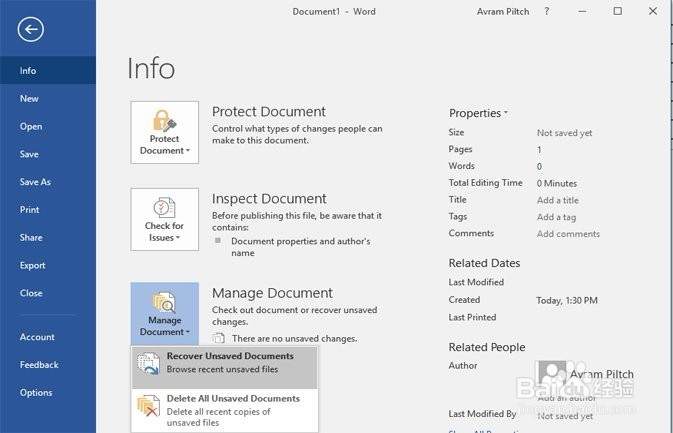Click the Related People heading
The height and width of the screenshot is (433, 673).
coord(487,347)
